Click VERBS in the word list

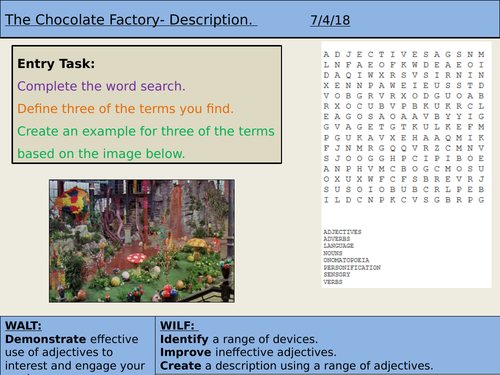tap(333, 282)
